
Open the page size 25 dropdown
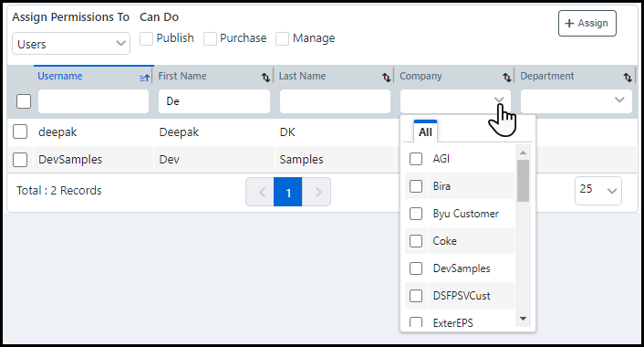coord(598,190)
